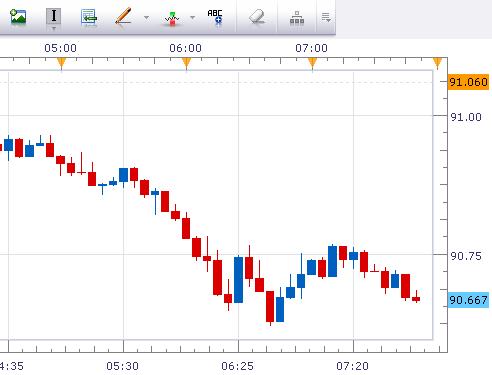This screenshot has height=375, width=492.
Task: Click the 05:00 top time label
Action: point(61,48)
